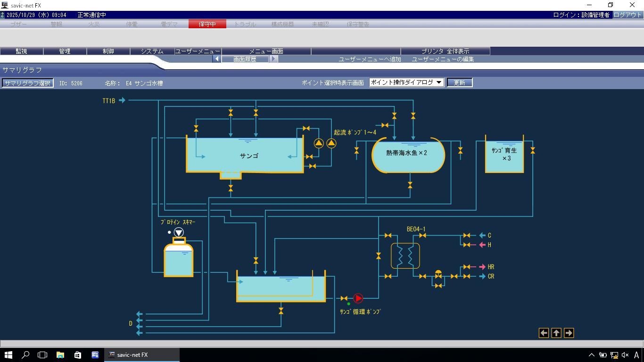Click the 更新 button
The width and height of the screenshot is (644, 362).
pyautogui.click(x=459, y=82)
